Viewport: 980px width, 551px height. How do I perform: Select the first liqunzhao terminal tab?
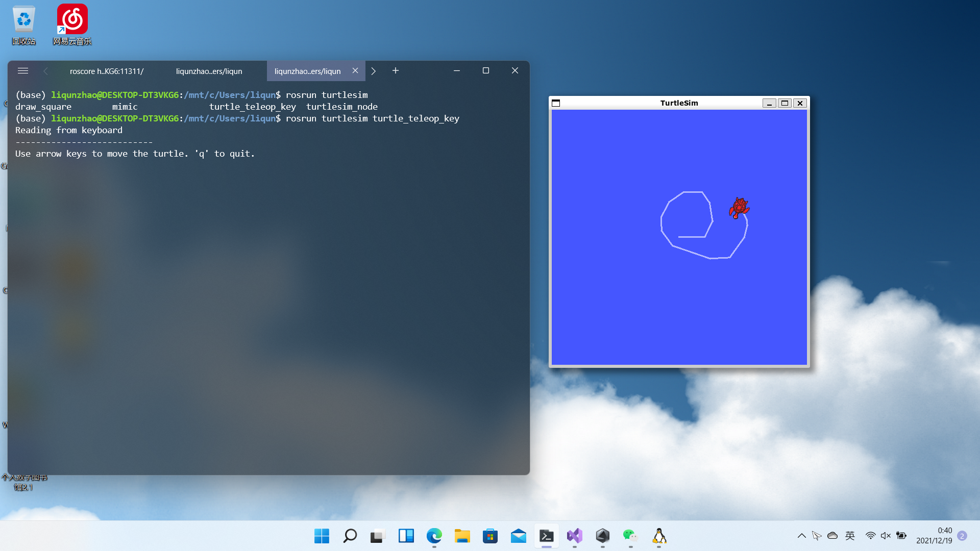click(209, 71)
